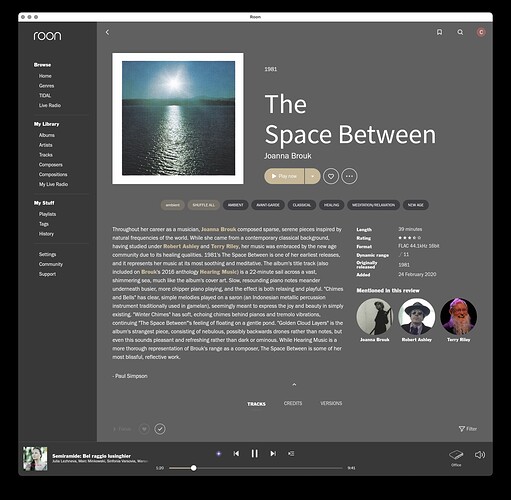511x500 pixels.
Task: Open the CLASSICAL genre pill
Action: click(302, 205)
